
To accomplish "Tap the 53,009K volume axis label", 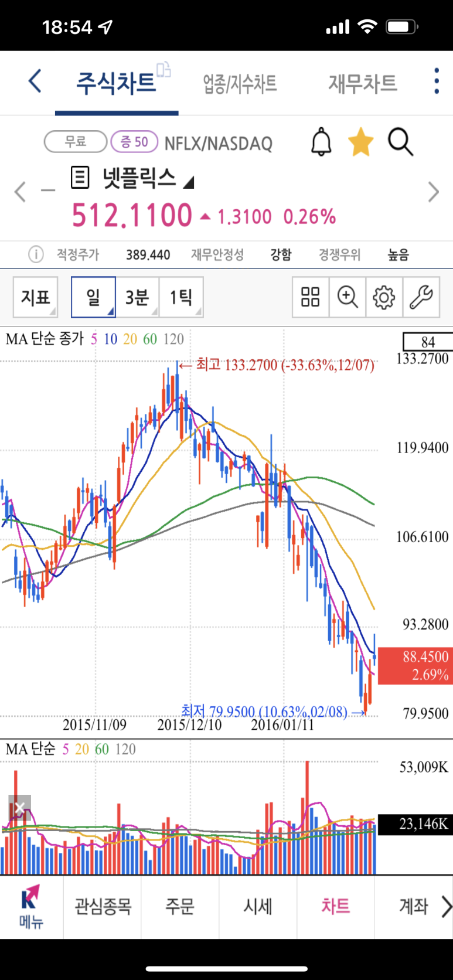I will 424,767.
